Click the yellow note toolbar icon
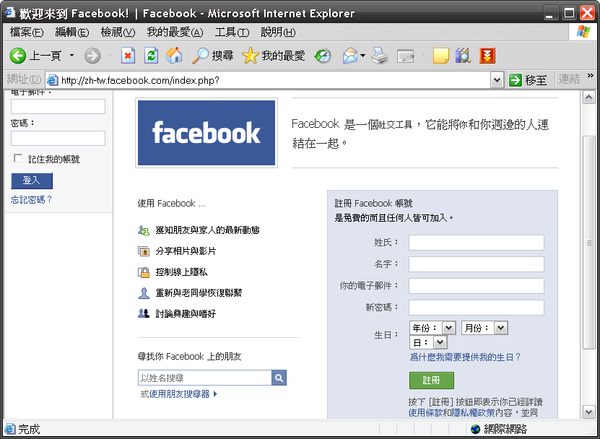The image size is (600, 439). pos(441,56)
